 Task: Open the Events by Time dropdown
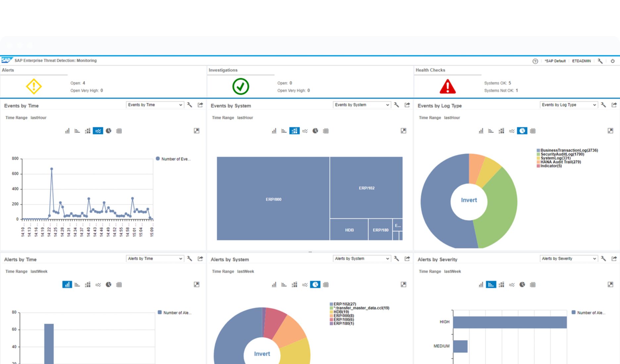coord(155,105)
